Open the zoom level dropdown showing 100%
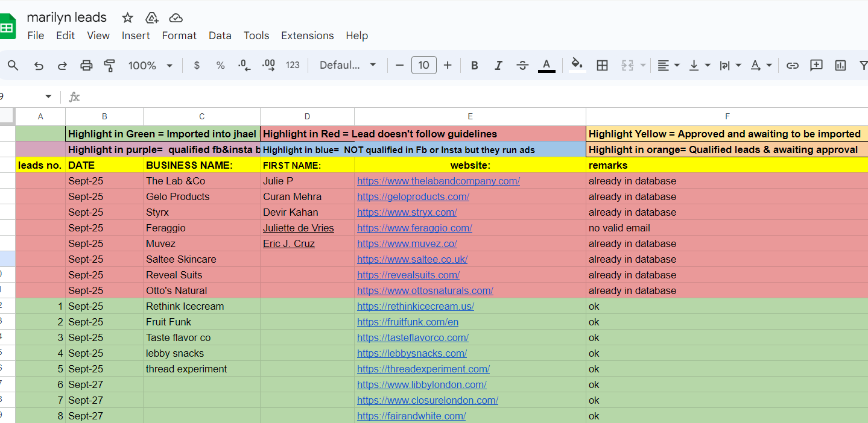The width and height of the screenshot is (868, 423). tap(150, 65)
